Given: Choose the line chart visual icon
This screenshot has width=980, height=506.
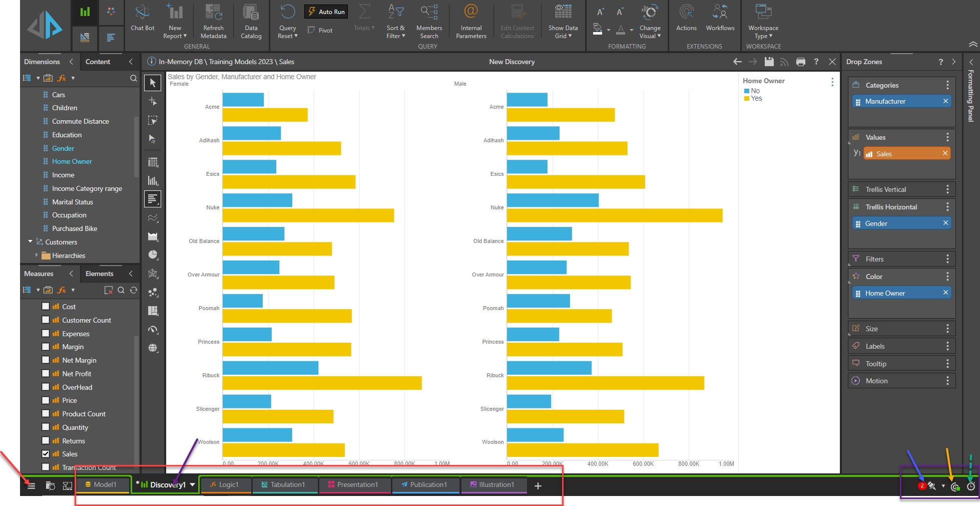Looking at the screenshot, I should [153, 218].
